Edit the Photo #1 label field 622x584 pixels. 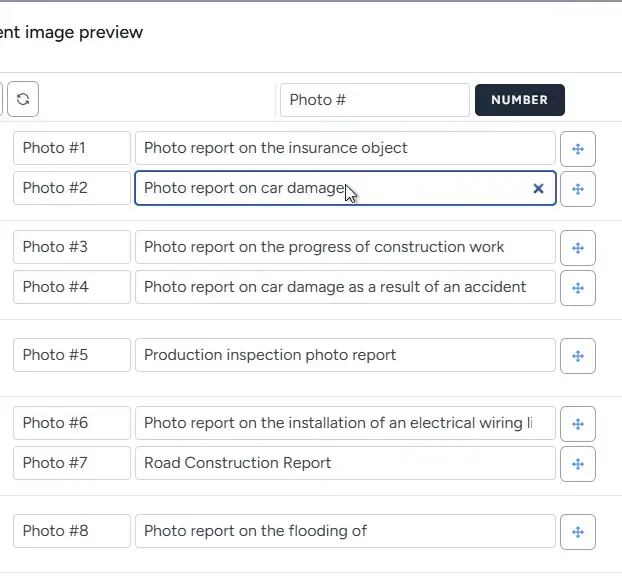72,148
